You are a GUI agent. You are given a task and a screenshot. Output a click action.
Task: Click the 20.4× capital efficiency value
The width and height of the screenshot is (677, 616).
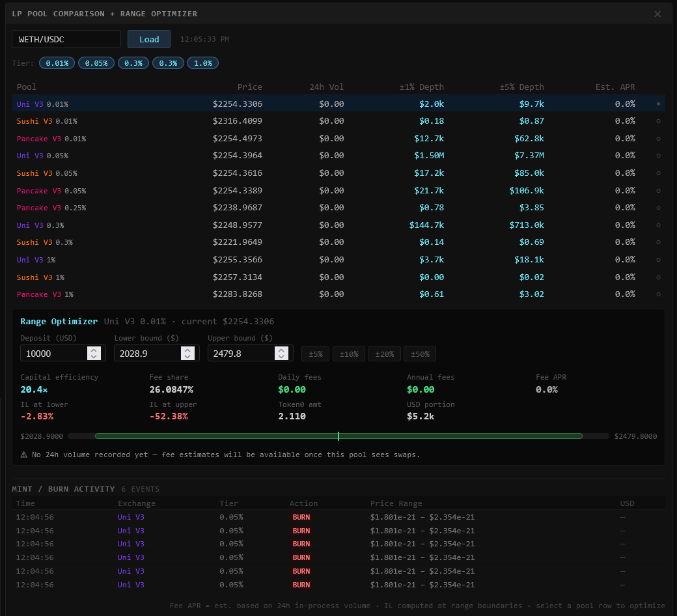pos(34,389)
